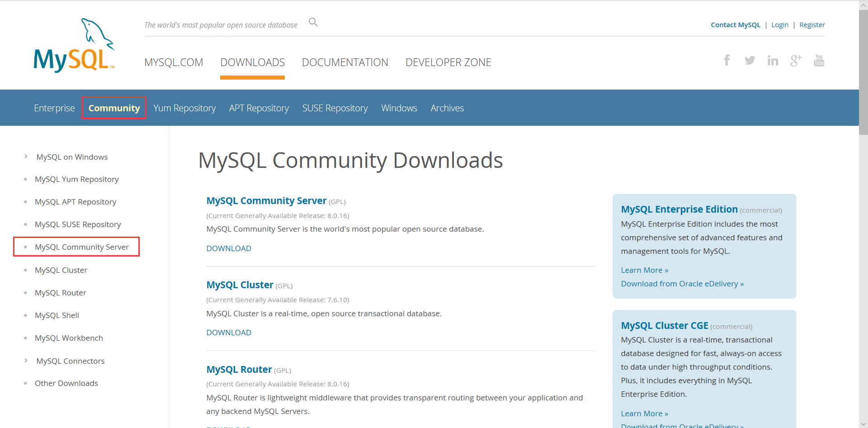Open the Google Plus icon
Viewport: 868px width, 428px height.
[x=796, y=60]
